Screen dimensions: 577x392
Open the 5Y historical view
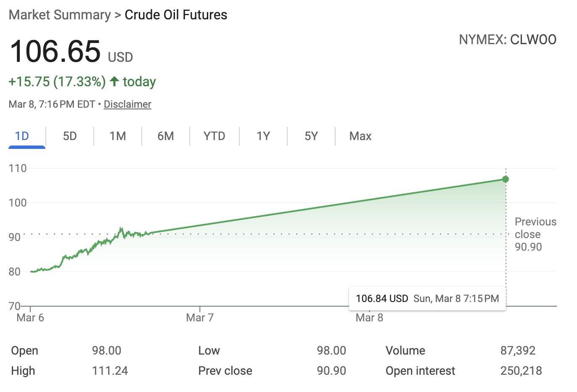[310, 136]
